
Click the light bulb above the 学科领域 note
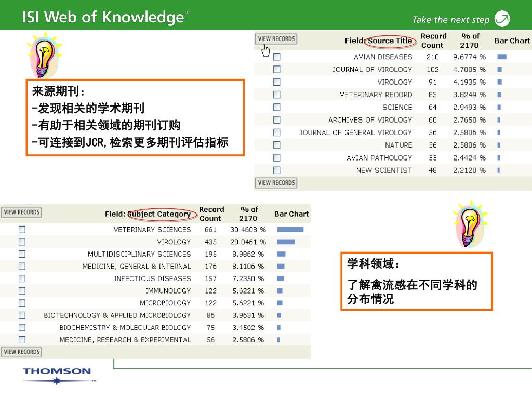[470, 224]
